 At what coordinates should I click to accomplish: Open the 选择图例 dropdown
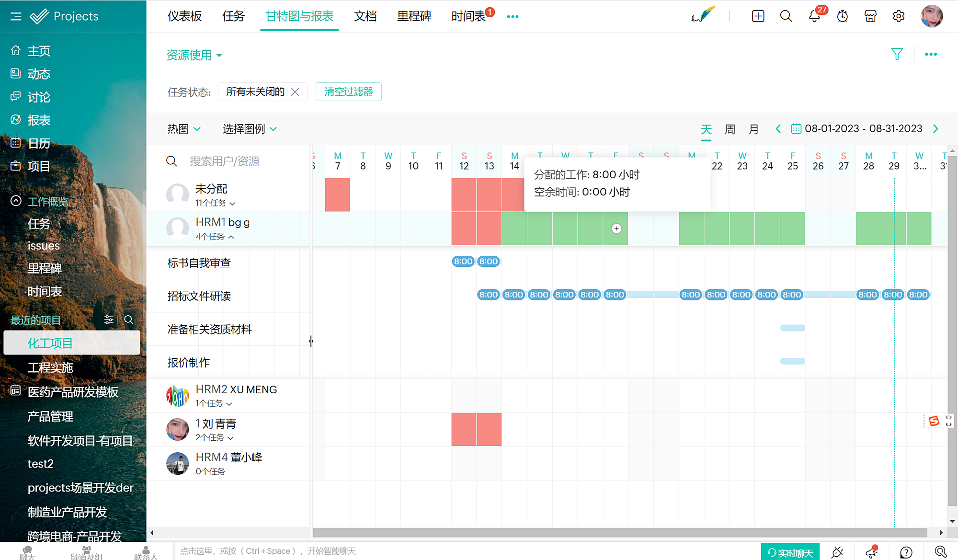click(x=250, y=129)
